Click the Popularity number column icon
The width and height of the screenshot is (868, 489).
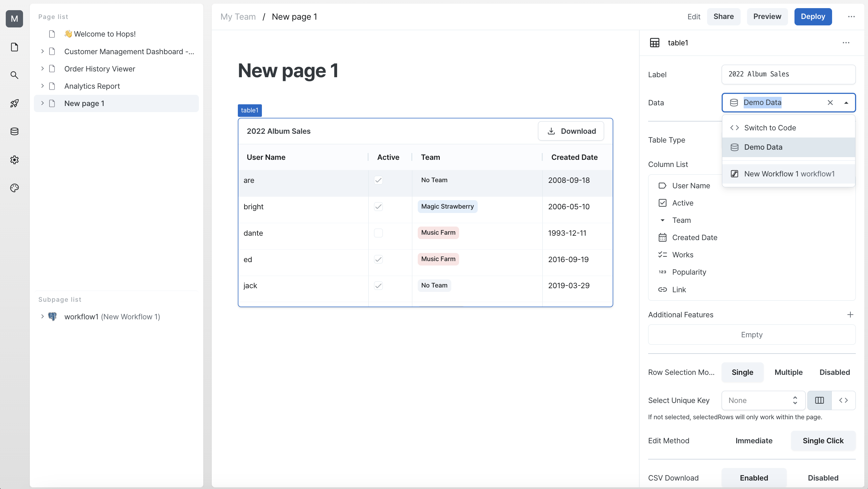point(662,272)
